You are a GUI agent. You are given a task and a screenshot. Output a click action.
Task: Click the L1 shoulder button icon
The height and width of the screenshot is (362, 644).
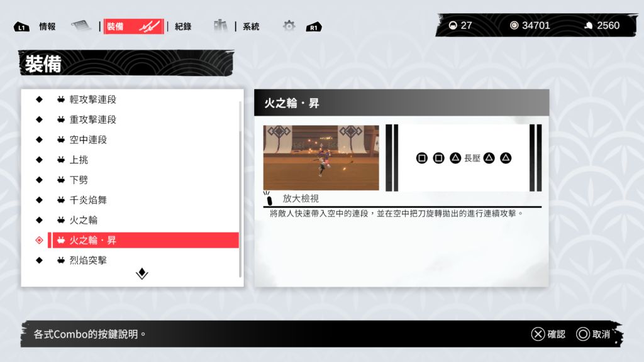click(x=21, y=27)
